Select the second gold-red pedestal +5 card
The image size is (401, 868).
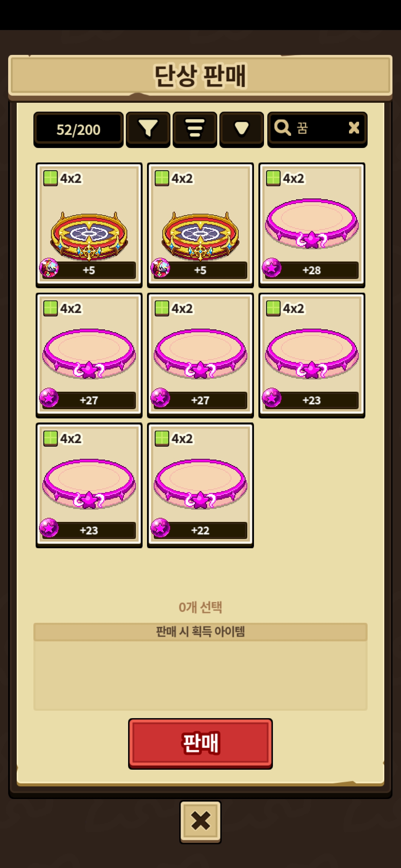[x=200, y=225]
